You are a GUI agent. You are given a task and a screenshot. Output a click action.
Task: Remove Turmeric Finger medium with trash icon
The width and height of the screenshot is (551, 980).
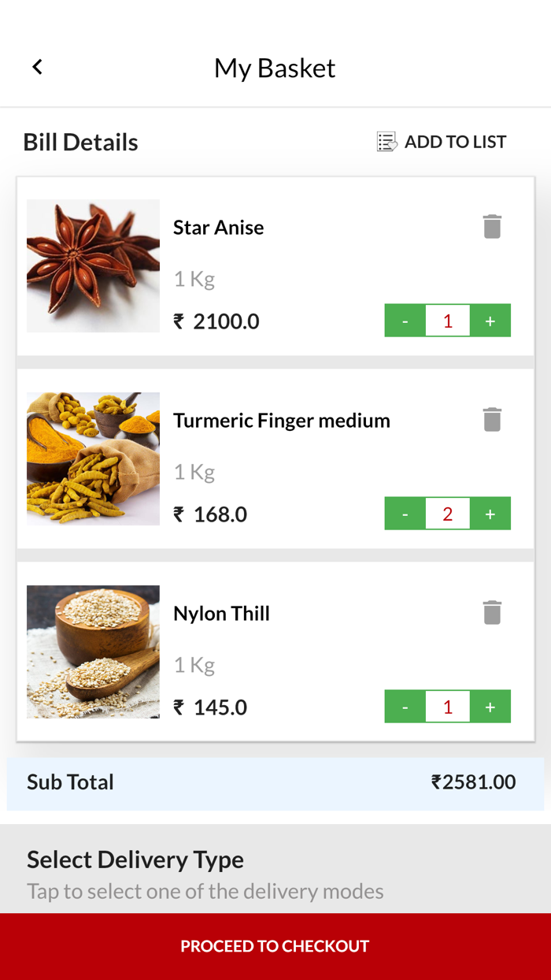492,420
